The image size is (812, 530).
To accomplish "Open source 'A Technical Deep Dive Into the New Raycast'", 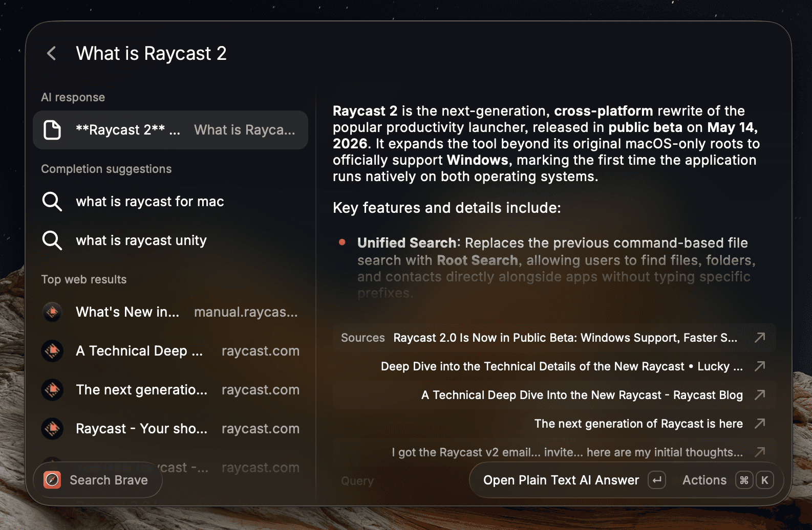I will coord(554,395).
